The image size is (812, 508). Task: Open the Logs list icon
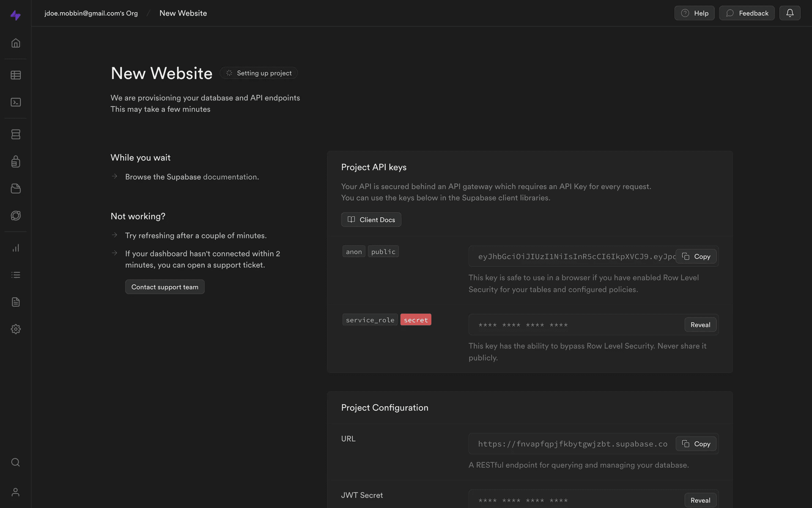16,275
